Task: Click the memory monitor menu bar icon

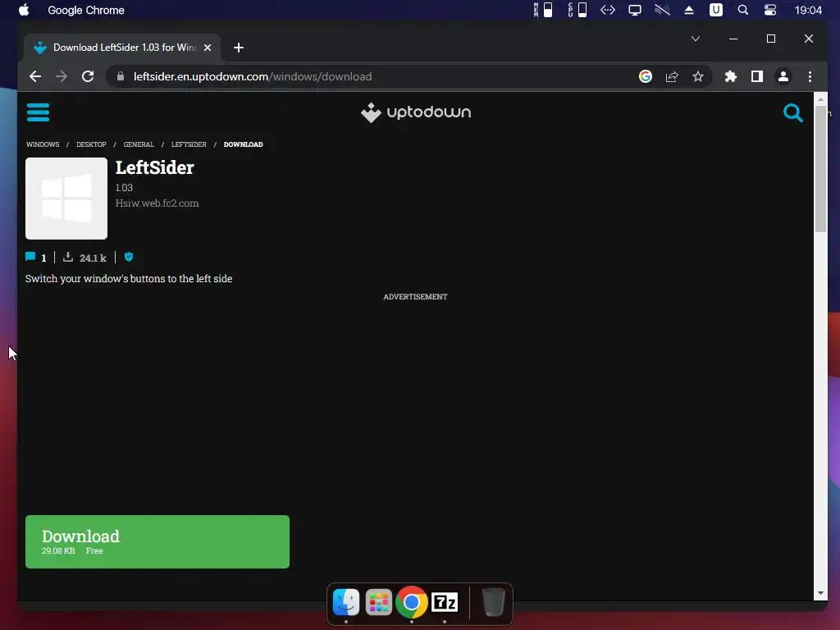Action: pyautogui.click(x=543, y=10)
